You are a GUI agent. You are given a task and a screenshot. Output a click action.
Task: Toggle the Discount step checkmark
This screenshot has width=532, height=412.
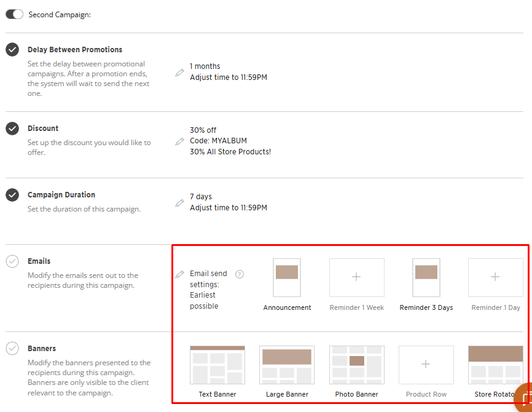pyautogui.click(x=12, y=129)
